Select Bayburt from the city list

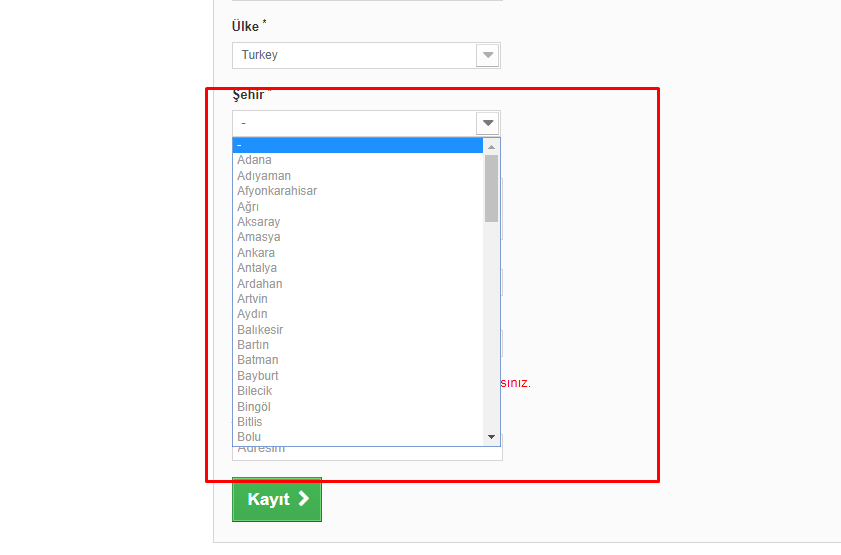click(258, 376)
